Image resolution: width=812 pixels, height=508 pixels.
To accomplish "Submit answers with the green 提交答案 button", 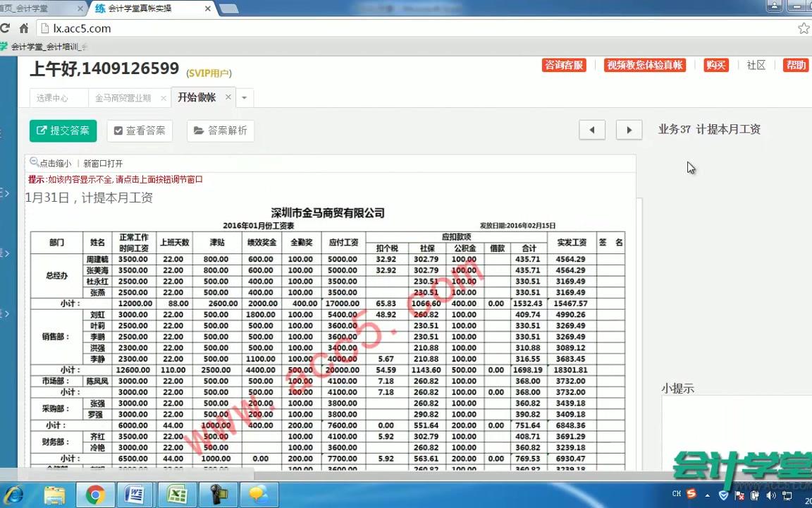I will point(63,131).
